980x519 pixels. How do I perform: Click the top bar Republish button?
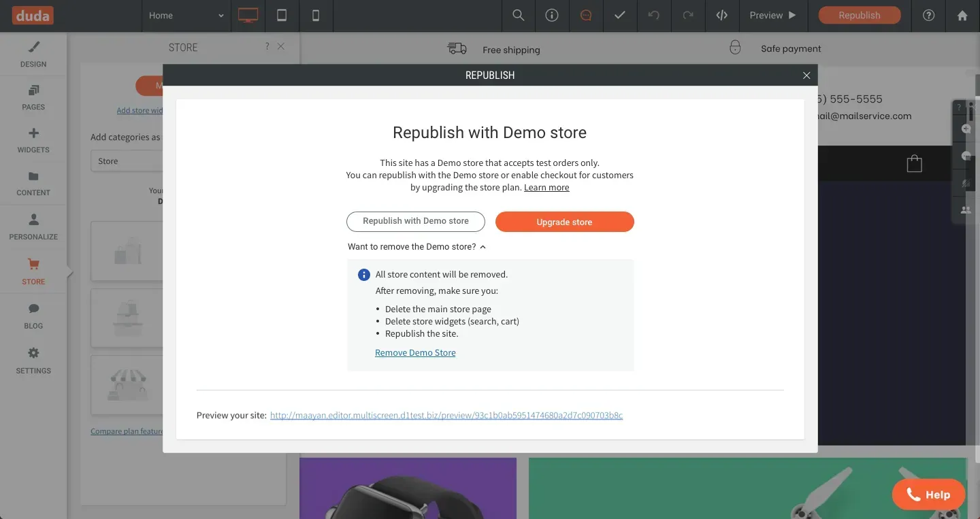point(860,16)
